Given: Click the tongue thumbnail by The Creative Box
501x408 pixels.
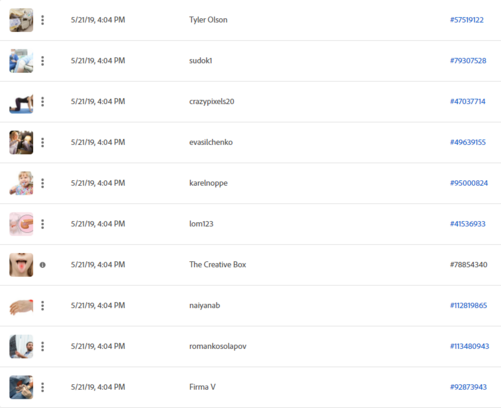Looking at the screenshot, I should pyautogui.click(x=21, y=265).
